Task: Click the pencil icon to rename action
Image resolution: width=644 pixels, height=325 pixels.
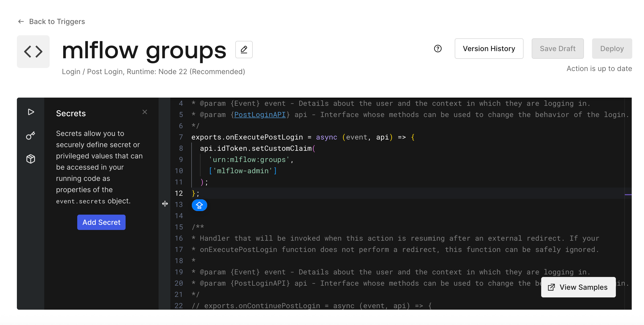Action: tap(244, 49)
